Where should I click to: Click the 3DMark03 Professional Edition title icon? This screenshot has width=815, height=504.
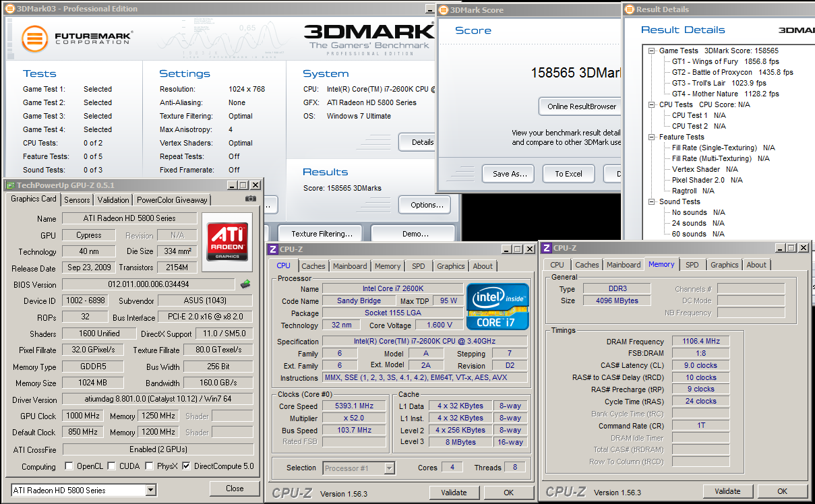[9, 9]
